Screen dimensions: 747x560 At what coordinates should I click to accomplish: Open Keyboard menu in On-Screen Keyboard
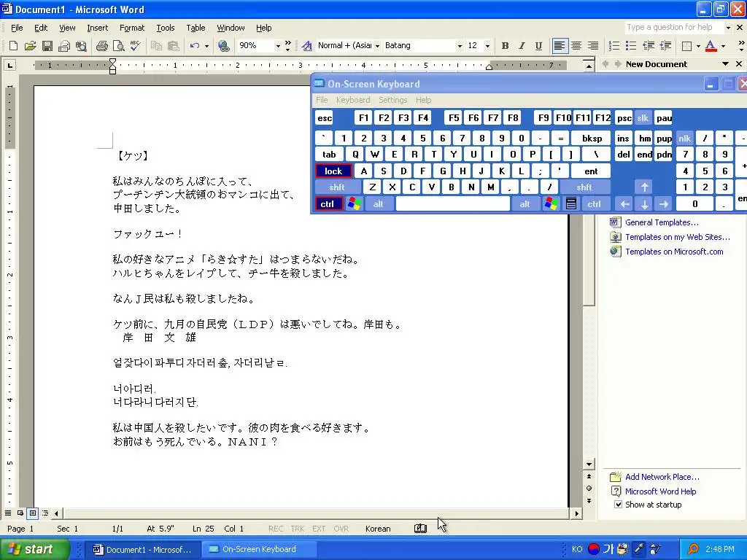coord(353,100)
